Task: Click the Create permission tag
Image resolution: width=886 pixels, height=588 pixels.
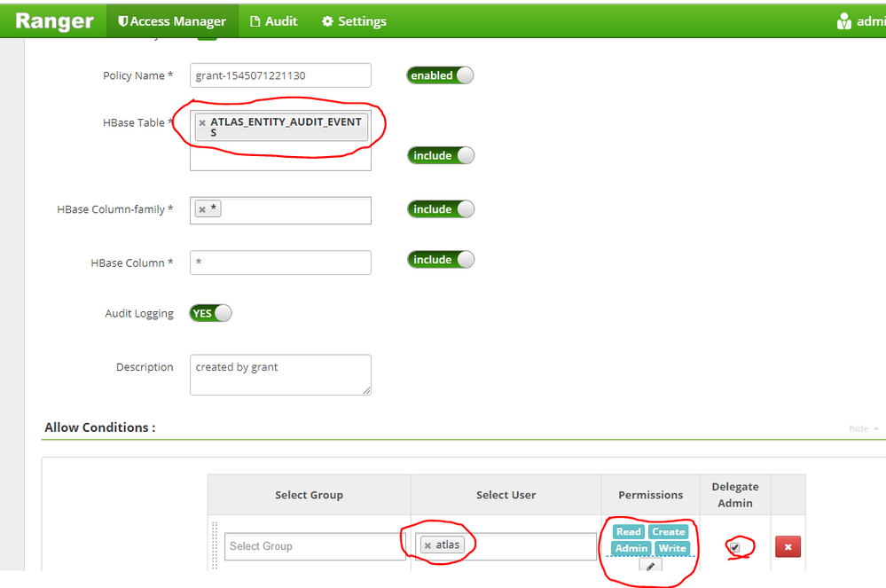Action: click(669, 531)
